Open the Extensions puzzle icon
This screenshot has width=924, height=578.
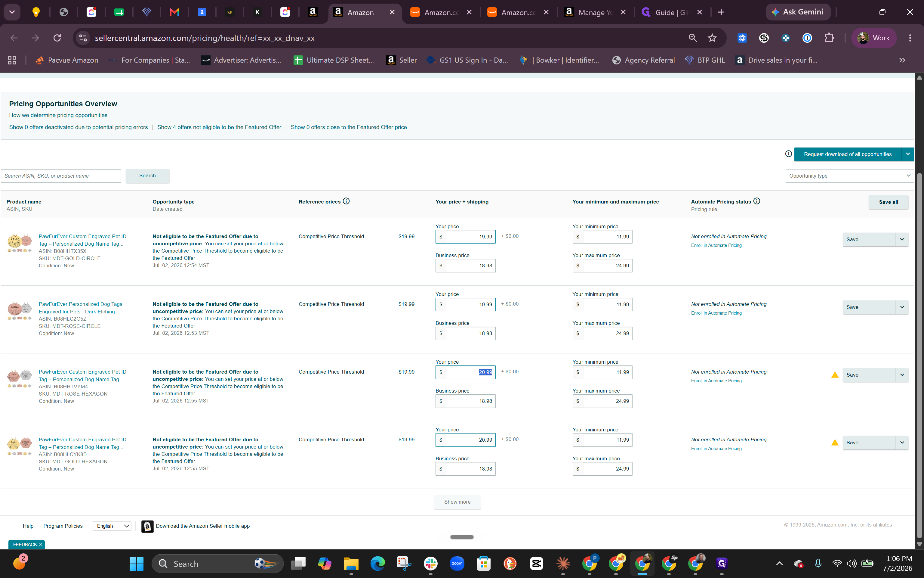(x=829, y=38)
